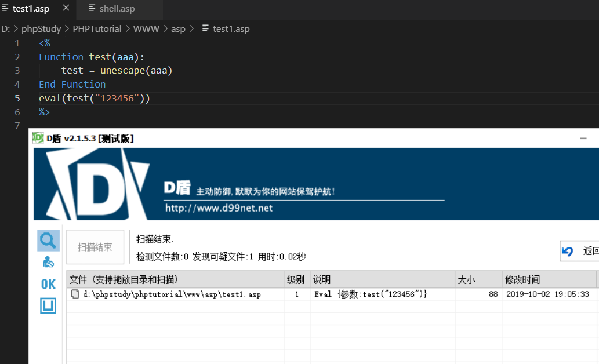Viewport: 599px width, 364px height.
Task: Expand breadcrumb chevron after WWW
Action: click(x=165, y=28)
